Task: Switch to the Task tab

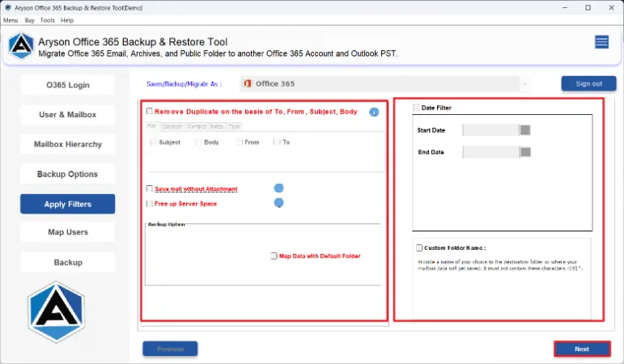Action: [x=234, y=126]
